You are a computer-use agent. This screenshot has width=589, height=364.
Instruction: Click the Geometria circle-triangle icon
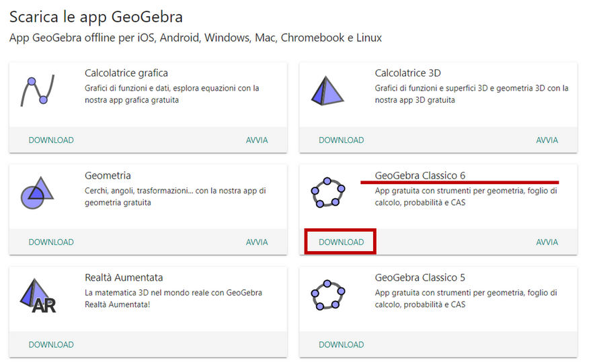38,193
